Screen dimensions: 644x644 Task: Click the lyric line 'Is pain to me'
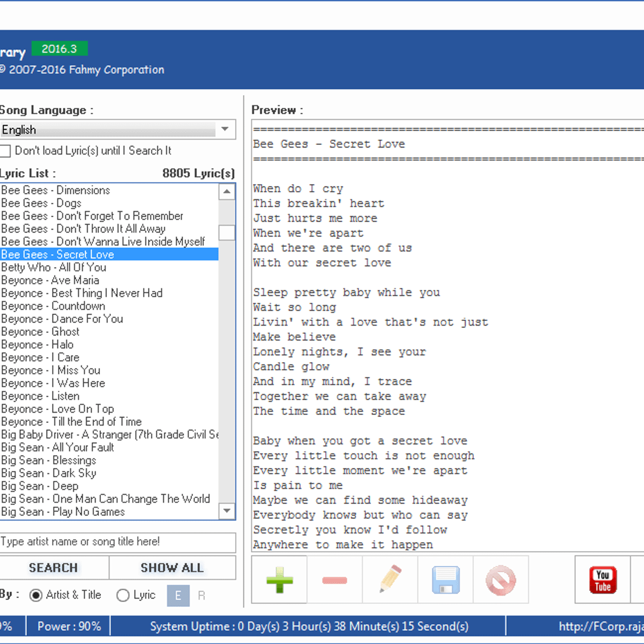click(x=298, y=485)
